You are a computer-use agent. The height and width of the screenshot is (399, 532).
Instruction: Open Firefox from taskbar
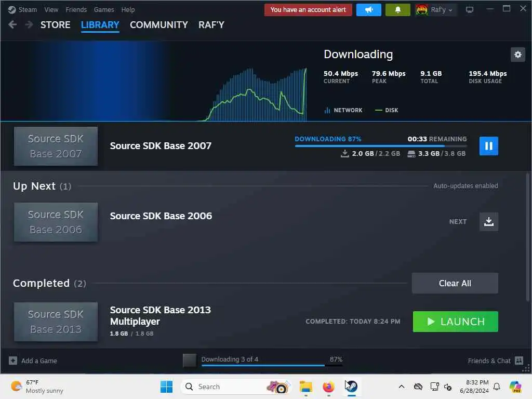[328, 387]
